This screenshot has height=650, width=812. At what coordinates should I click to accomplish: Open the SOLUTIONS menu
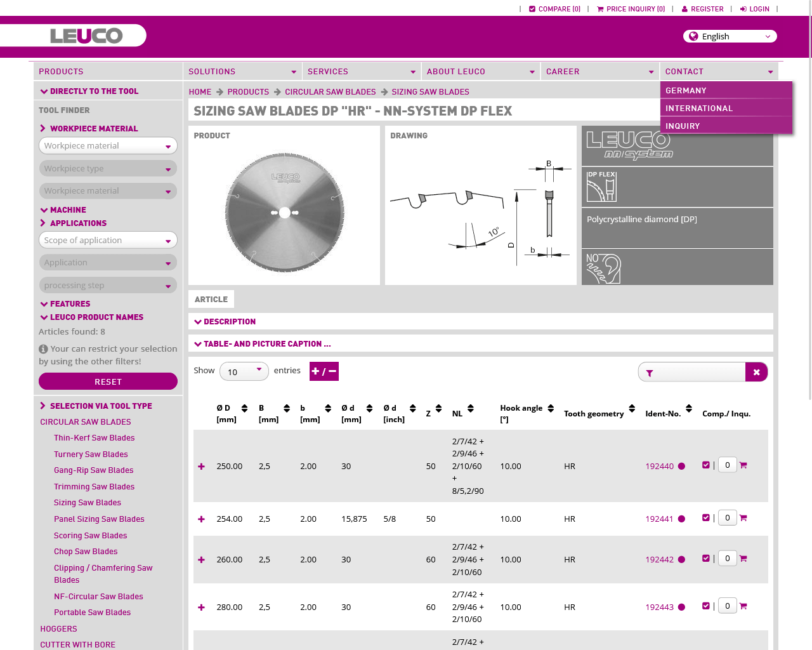pos(242,72)
